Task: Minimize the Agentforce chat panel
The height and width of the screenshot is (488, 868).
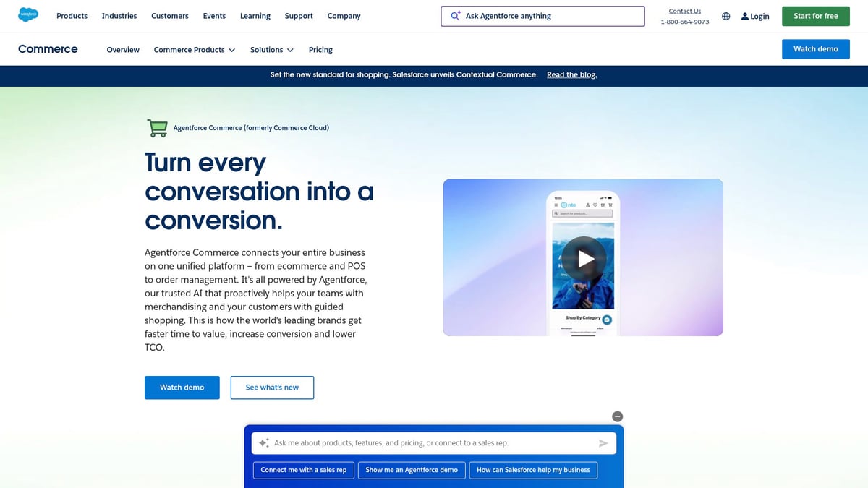Action: pos(617,416)
